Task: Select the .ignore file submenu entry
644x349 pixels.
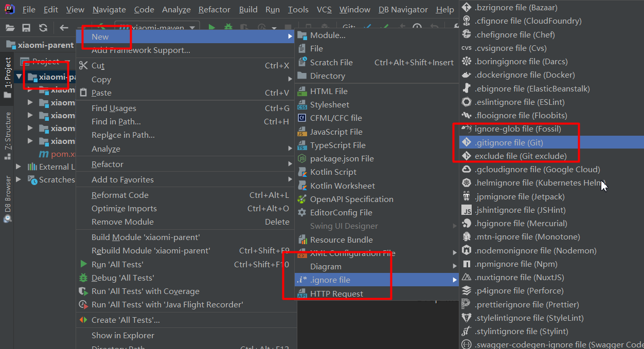Action: pyautogui.click(x=377, y=280)
